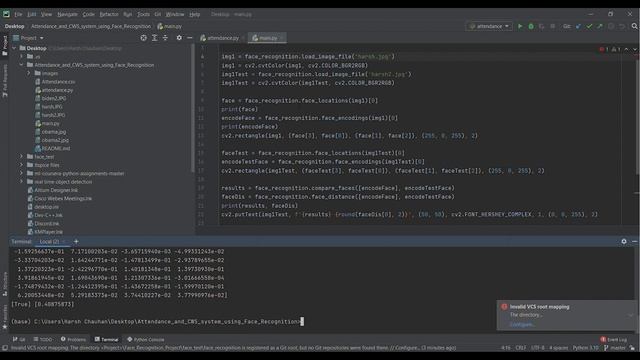Open Search Everywhere magnifier icon
This screenshot has height=360, width=640.
click(634, 26)
